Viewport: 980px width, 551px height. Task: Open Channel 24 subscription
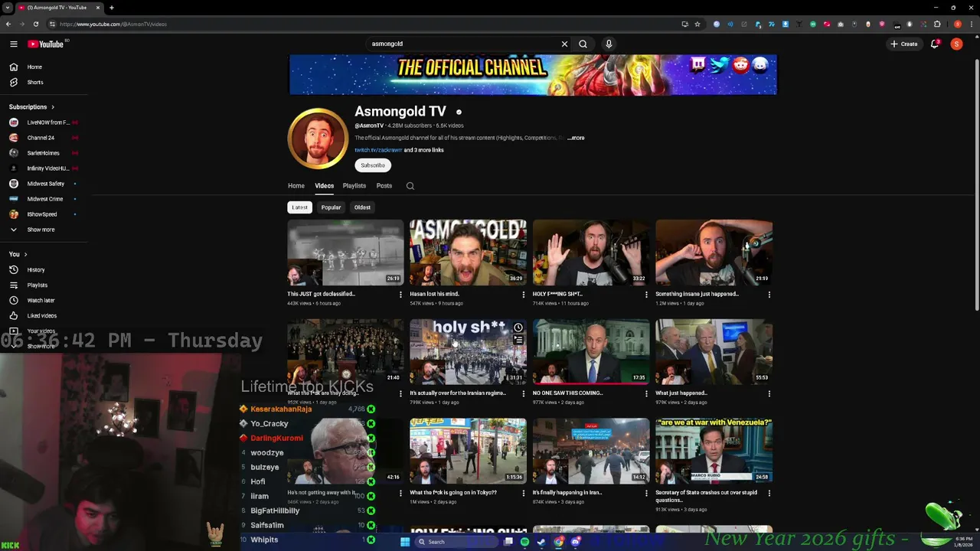44,138
